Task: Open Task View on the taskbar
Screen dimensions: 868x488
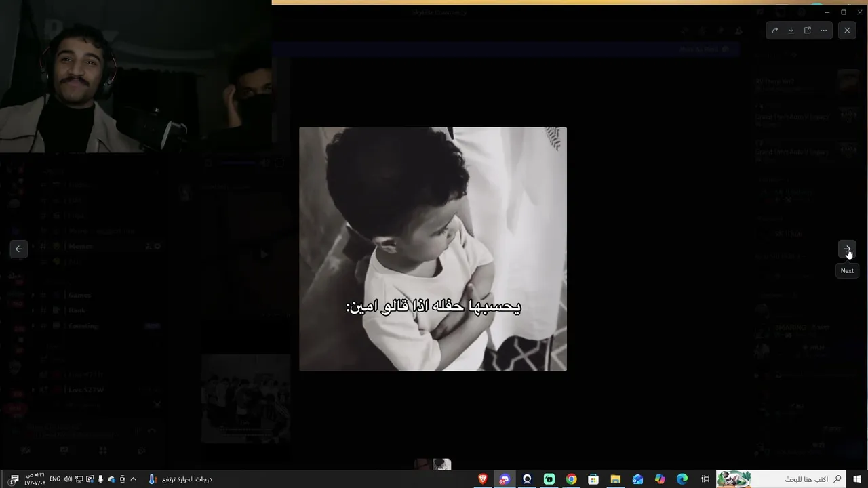Action: point(705,479)
